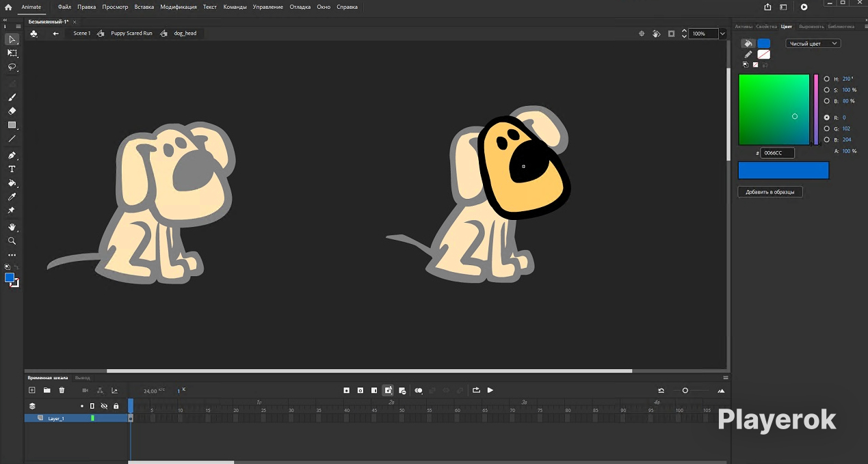The height and width of the screenshot is (464, 868).
Task: Select the R red radio button
Action: [826, 118]
